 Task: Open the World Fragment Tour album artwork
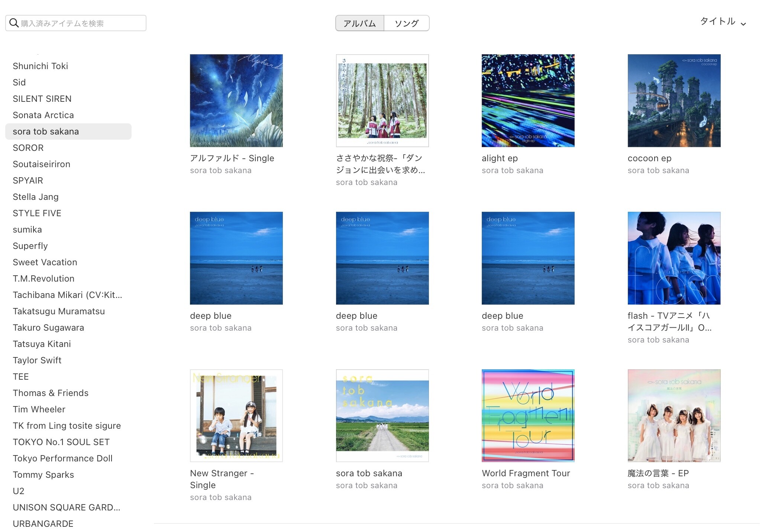[x=528, y=415]
